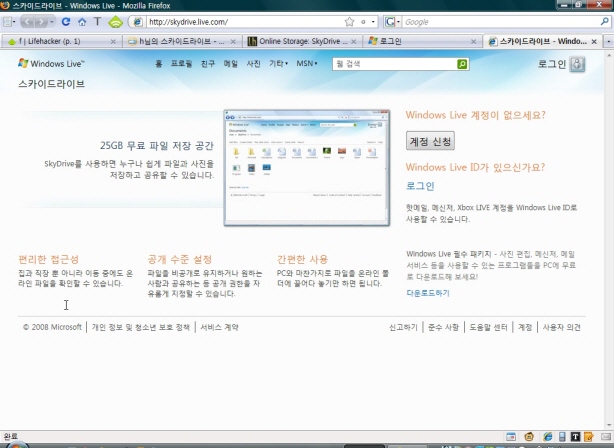Open the address bar history dropdown arrow

tap(373, 22)
